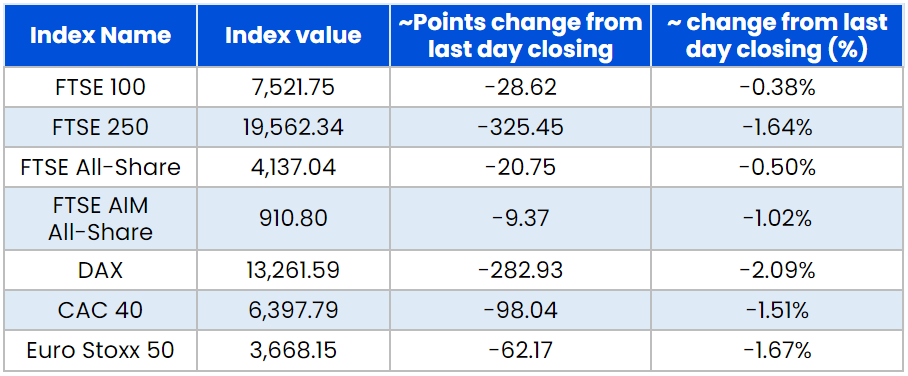
Task: Click the change from last day closing (%) header
Action: tap(777, 35)
